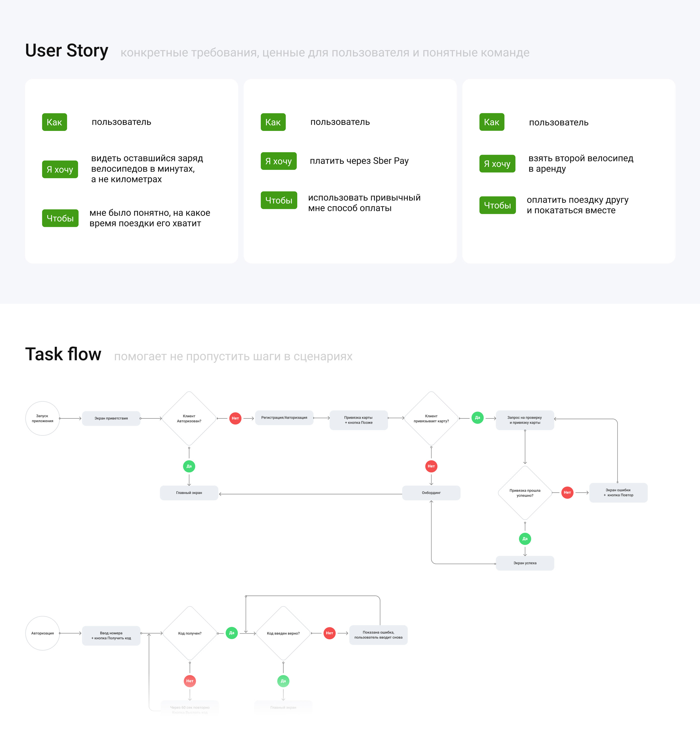
Task: Click the Регистрация/Авторизация step box
Action: [x=284, y=418]
